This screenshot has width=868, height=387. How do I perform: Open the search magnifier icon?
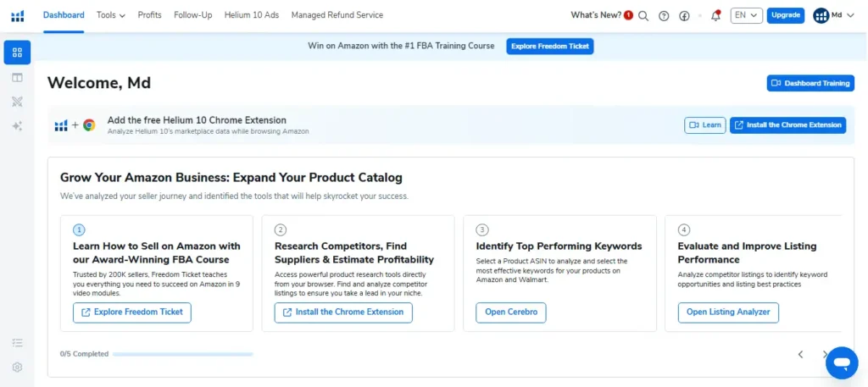tap(643, 16)
